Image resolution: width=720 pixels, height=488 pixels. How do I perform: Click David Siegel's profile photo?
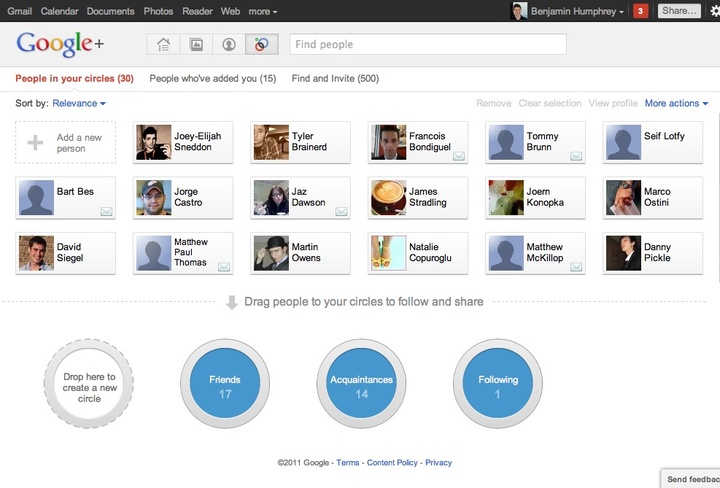[x=36, y=253]
